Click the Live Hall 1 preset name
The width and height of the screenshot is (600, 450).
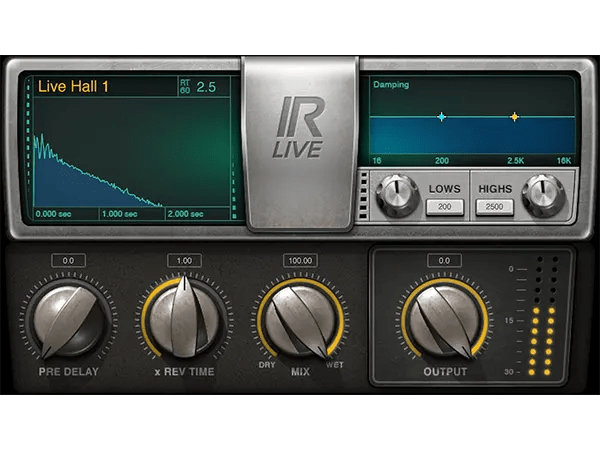73,86
